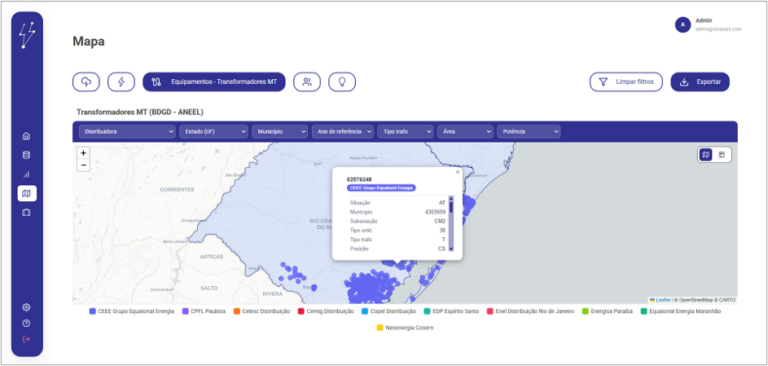Image resolution: width=768 pixels, height=366 pixels.
Task: Open settings gear in sidebar
Action: tap(26, 308)
